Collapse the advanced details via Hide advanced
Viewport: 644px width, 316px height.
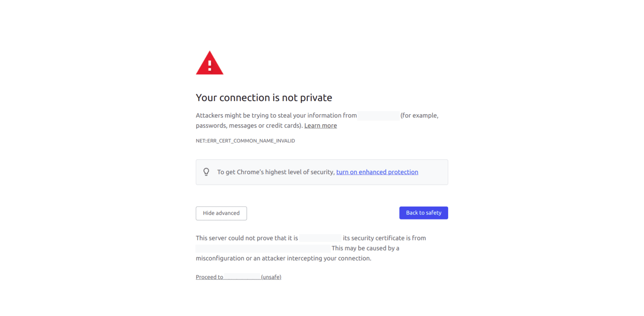221,213
